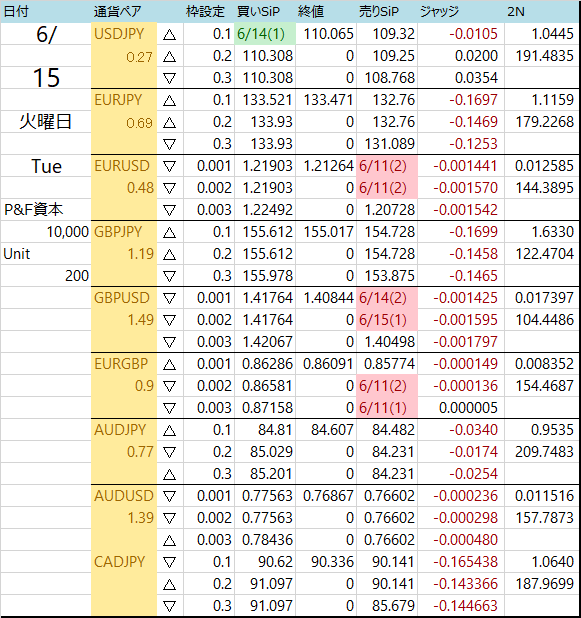
Task: Select the 枠設定 column header
Action: point(205,11)
